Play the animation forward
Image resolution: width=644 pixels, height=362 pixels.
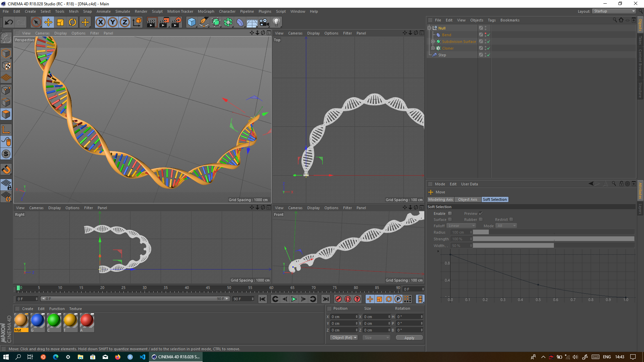point(294,299)
